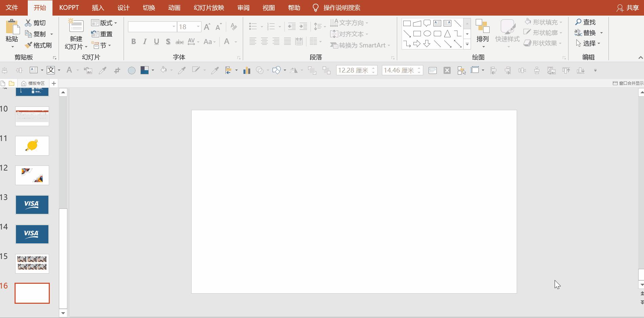Click the Arrange (排列) icon
This screenshot has height=318, width=644.
[482, 27]
